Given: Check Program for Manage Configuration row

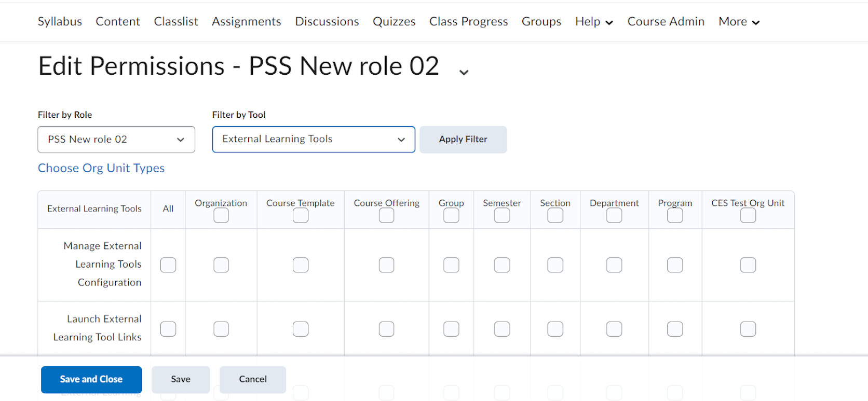Looking at the screenshot, I should (x=675, y=265).
